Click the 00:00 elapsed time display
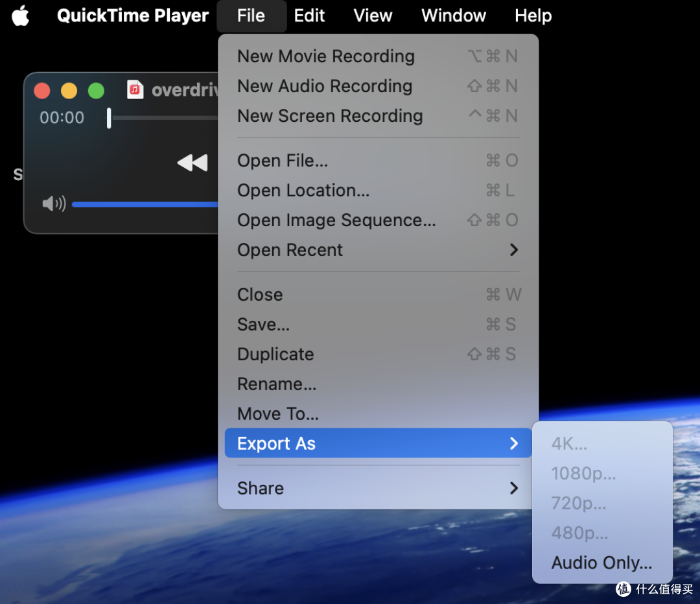Screen dimensions: 700x604 click(x=62, y=118)
